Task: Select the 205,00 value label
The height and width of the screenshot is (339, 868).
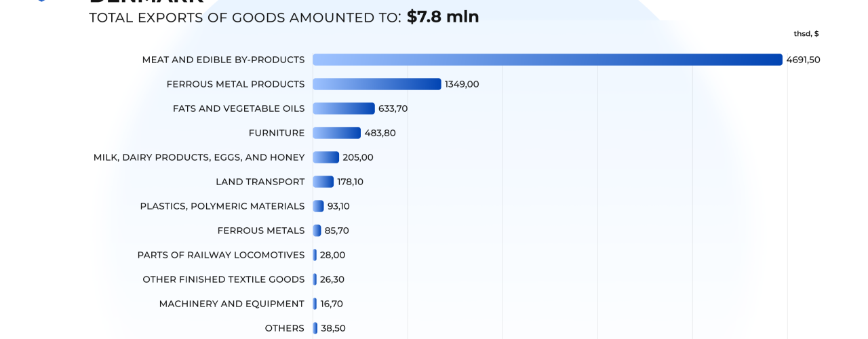Action: coord(358,157)
